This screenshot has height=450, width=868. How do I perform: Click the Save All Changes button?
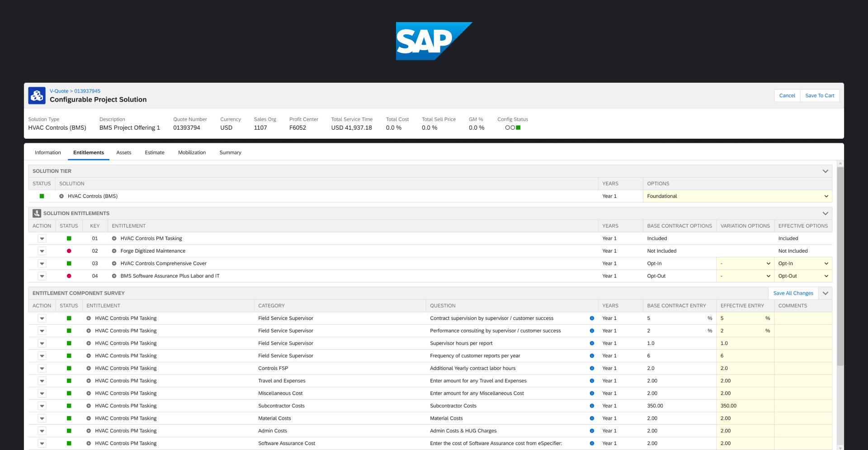793,293
